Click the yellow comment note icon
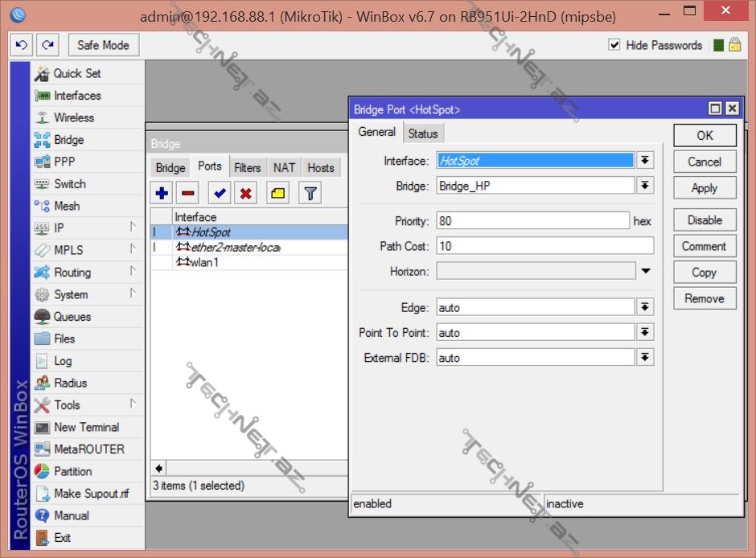Screen dimensions: 756x558 [x=278, y=193]
